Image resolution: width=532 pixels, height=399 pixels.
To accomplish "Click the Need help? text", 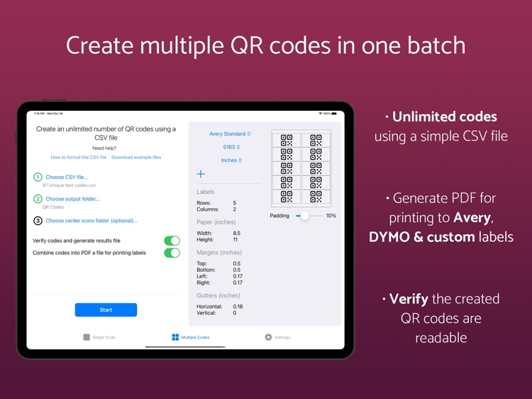I will (104, 148).
